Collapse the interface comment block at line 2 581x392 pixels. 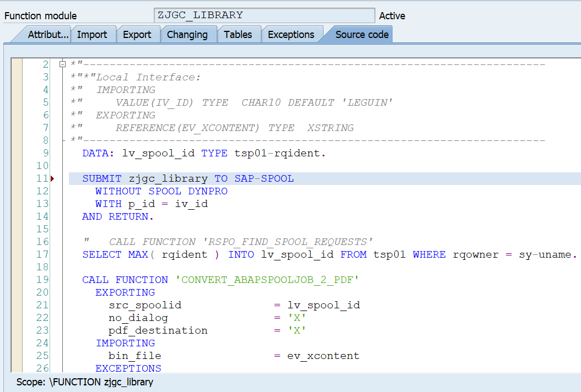point(62,64)
